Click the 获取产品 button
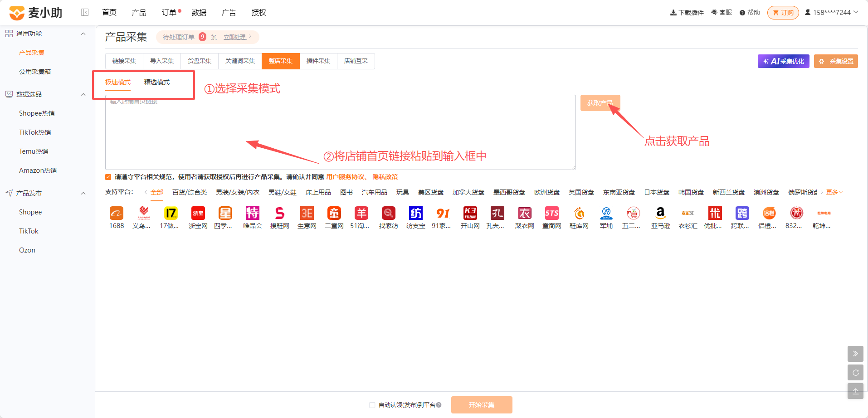The image size is (868, 418). click(x=600, y=103)
